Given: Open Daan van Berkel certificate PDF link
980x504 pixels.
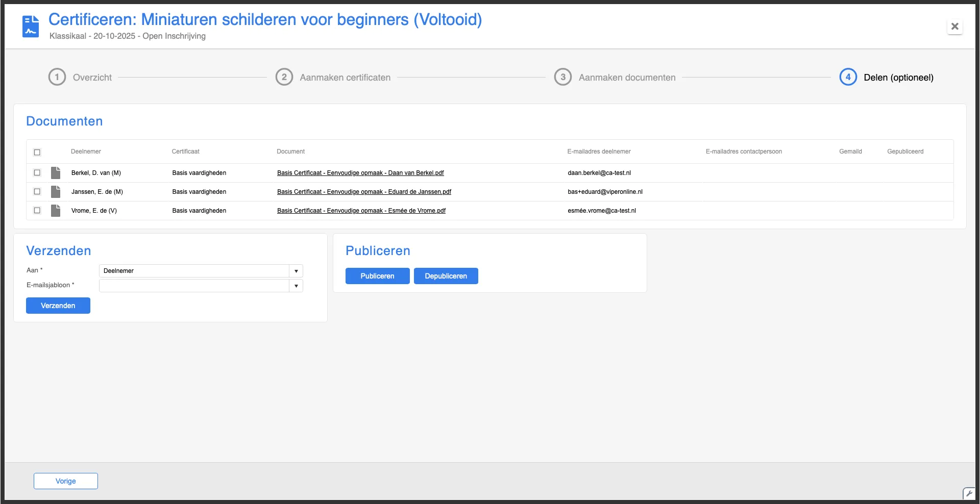Looking at the screenshot, I should (360, 173).
